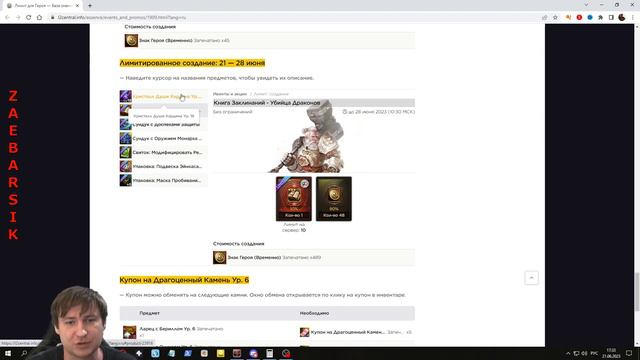Toggle the browser side panel
Image resolution: width=640 pixels, height=360 pixels.
coord(611,18)
